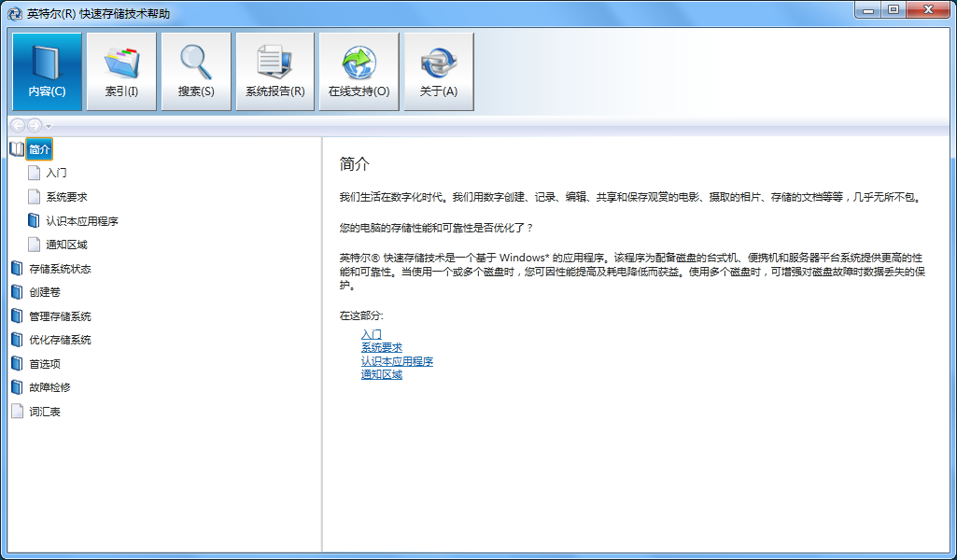
Task: Open the navigation history dropdown arrow
Action: (49, 126)
